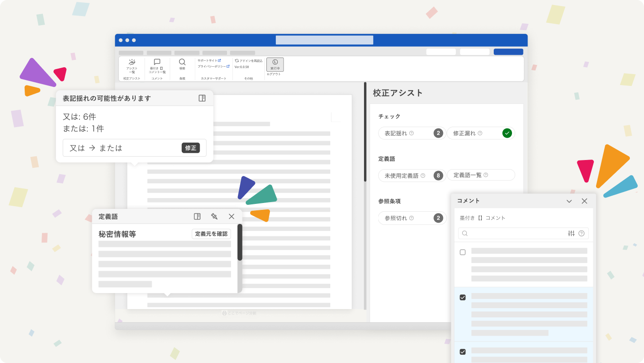Image resolution: width=644 pixels, height=363 pixels.
Task: Click side panel icon in 表記揺れ popup
Action: pyautogui.click(x=202, y=98)
